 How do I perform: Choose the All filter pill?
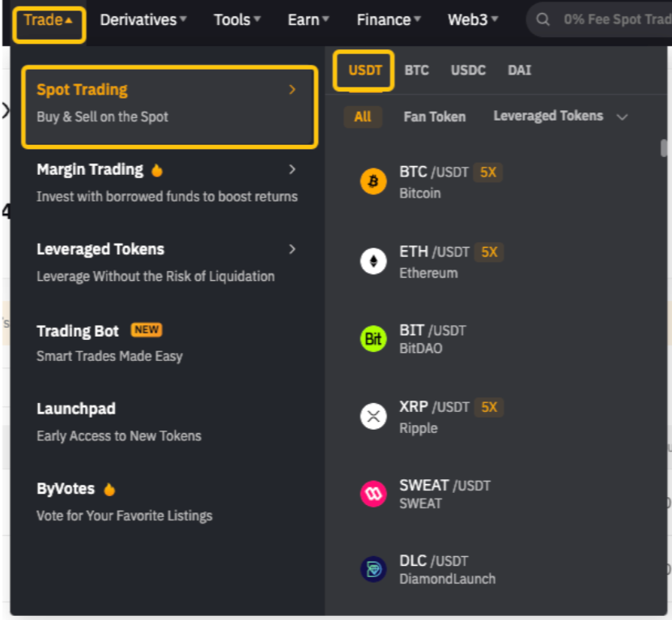363,117
